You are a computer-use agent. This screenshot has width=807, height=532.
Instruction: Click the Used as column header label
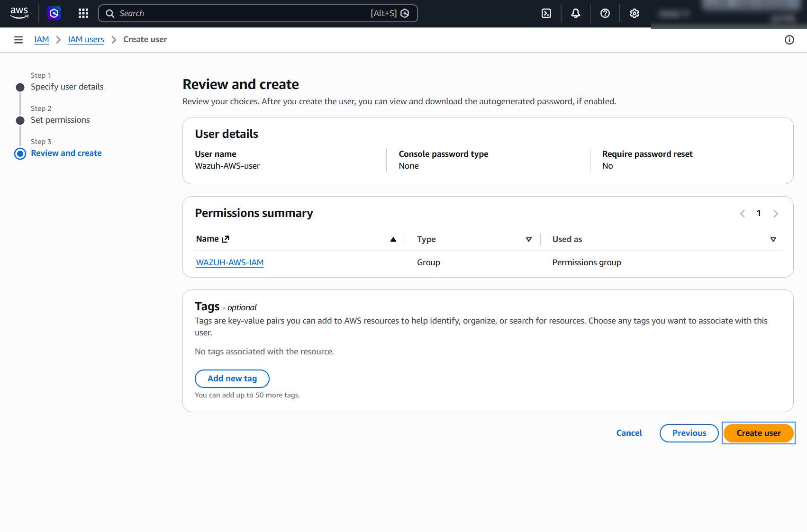click(567, 239)
